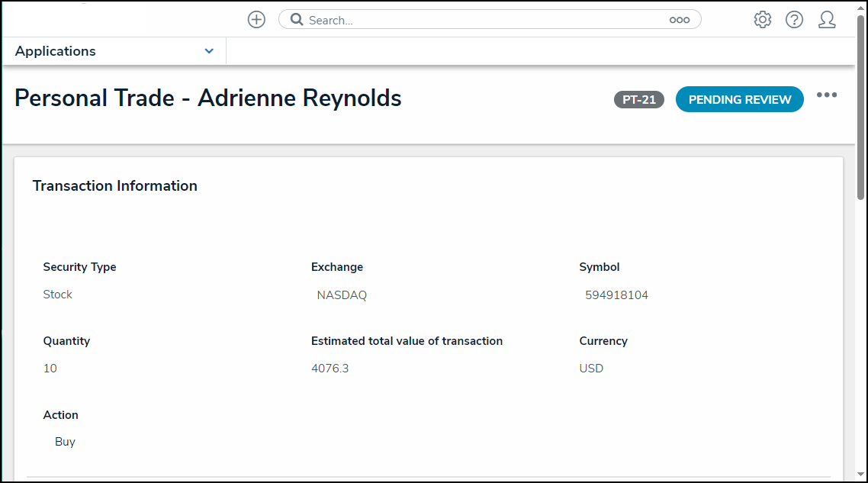This screenshot has height=483, width=868.
Task: Follow the Stock security type link
Action: tap(57, 294)
